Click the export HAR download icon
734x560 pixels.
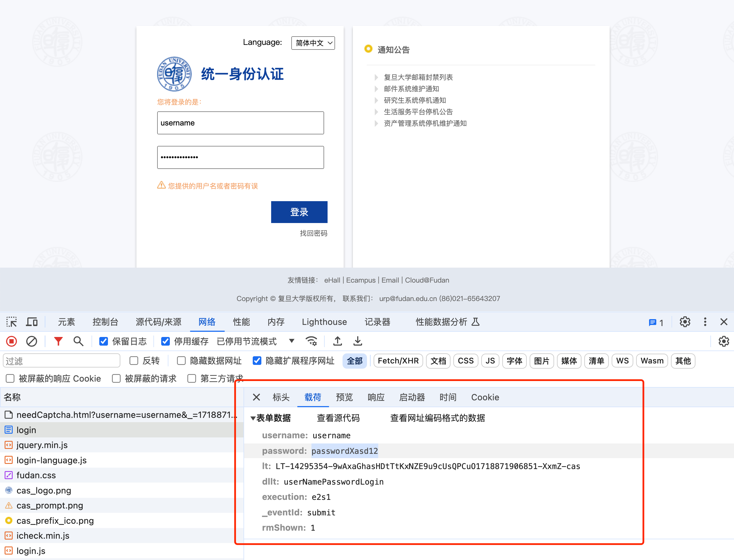pyautogui.click(x=358, y=341)
